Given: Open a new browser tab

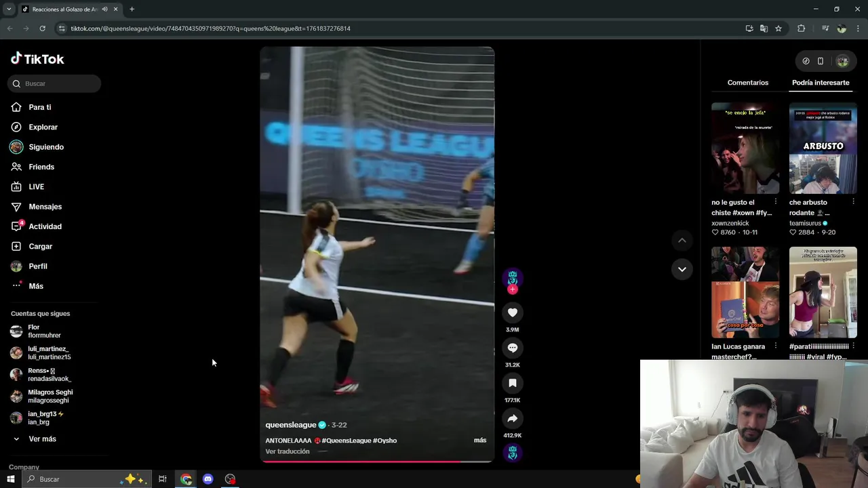Looking at the screenshot, I should (132, 9).
